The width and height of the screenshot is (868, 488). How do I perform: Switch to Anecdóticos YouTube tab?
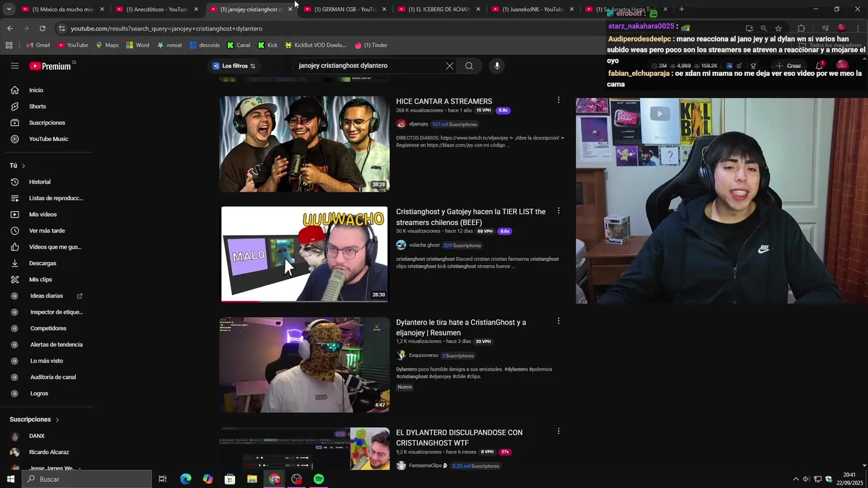157,9
